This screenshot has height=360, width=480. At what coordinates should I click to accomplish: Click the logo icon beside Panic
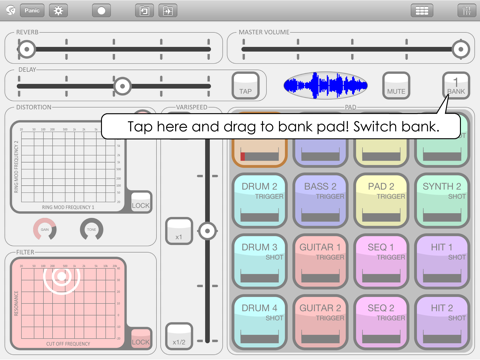[11, 11]
